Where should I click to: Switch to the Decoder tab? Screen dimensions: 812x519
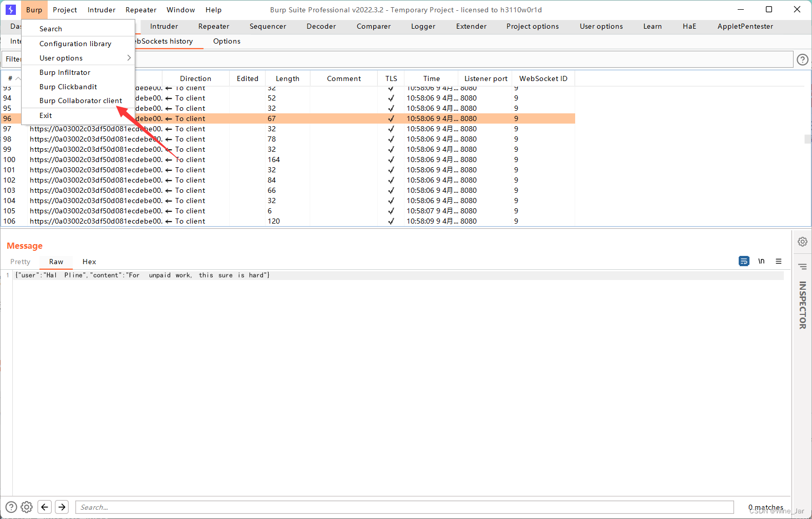[321, 26]
